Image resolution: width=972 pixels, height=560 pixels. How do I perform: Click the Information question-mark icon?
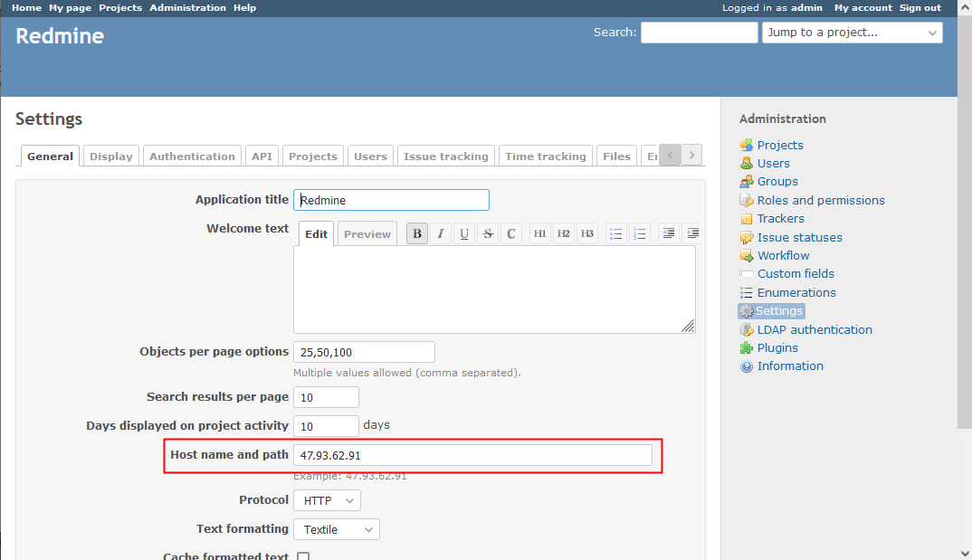coord(747,366)
